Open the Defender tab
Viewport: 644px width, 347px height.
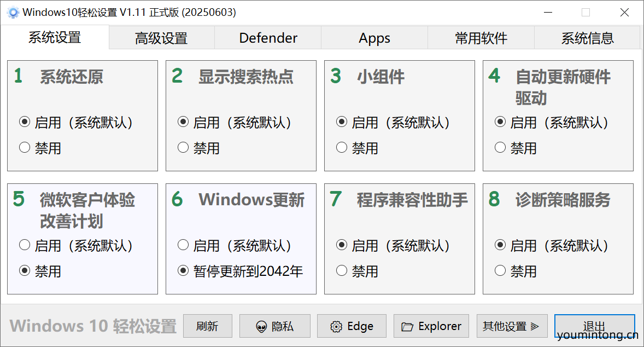268,38
